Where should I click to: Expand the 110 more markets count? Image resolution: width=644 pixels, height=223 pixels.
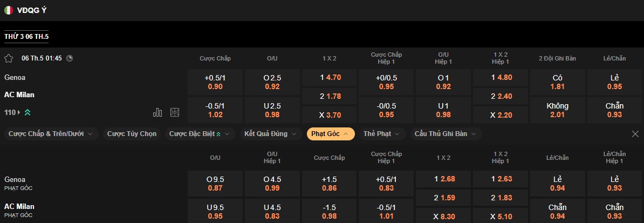pos(12,112)
